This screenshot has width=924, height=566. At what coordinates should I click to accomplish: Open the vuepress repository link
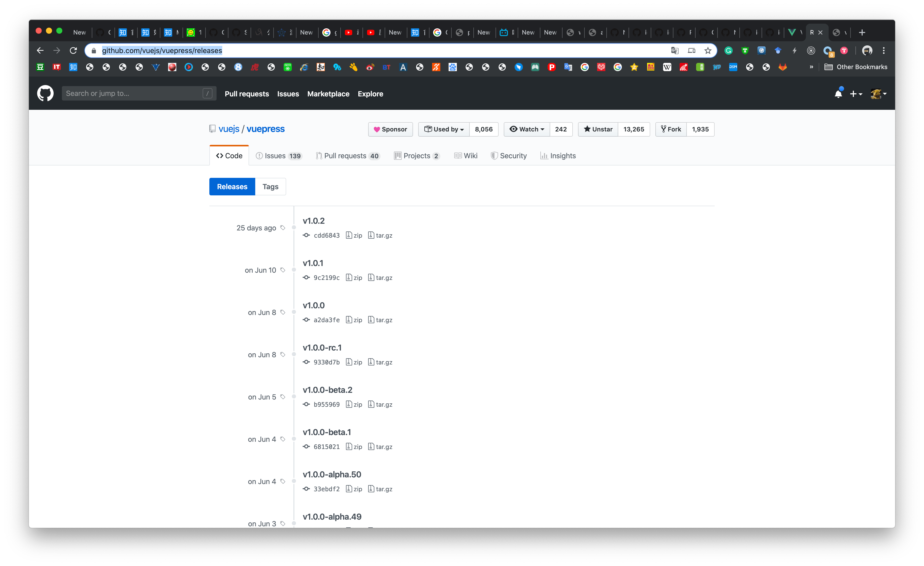266,129
